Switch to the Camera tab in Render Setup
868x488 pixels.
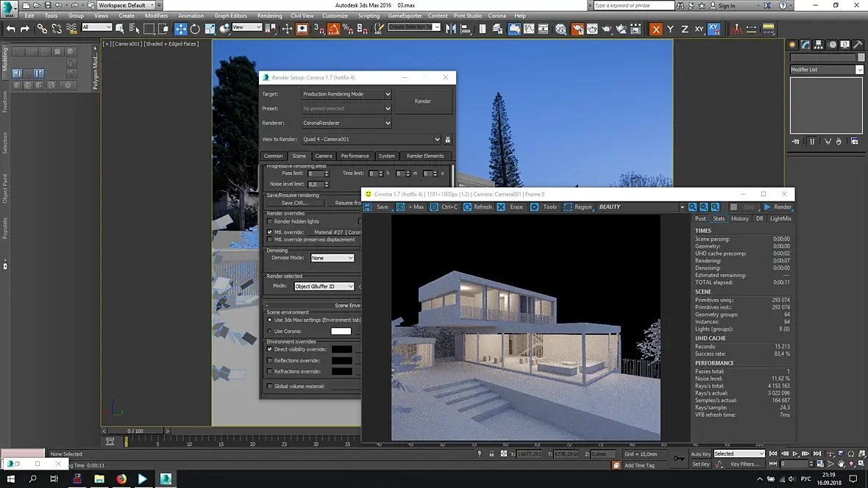(324, 156)
